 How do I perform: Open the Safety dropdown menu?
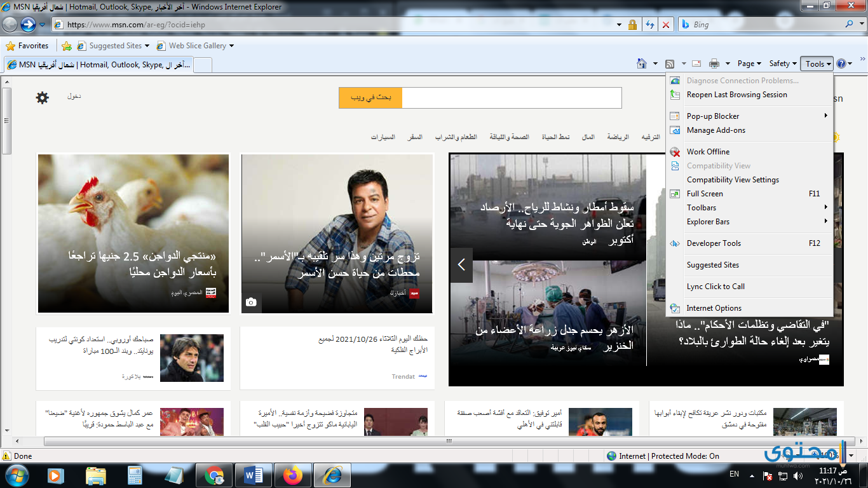[x=783, y=64]
